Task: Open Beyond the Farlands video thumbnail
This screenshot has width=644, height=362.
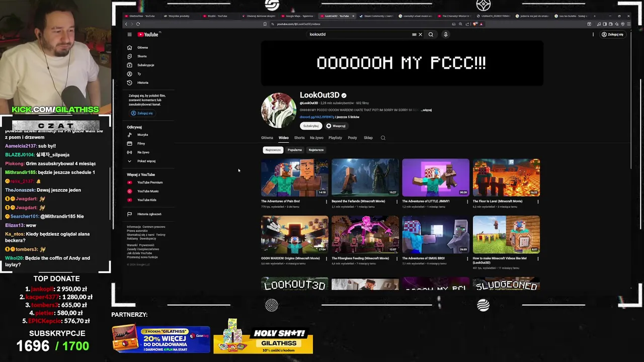Action: coord(365,177)
